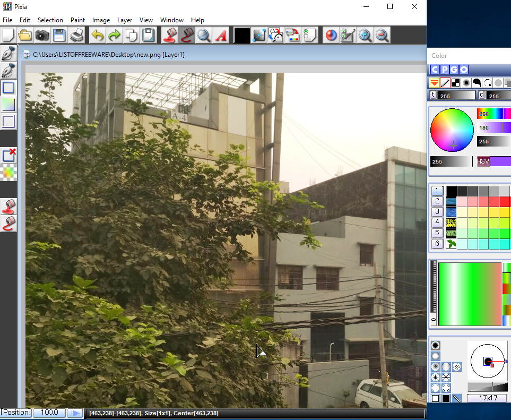511x420 pixels.
Task: Select the red letter A text tool
Action: click(221, 35)
